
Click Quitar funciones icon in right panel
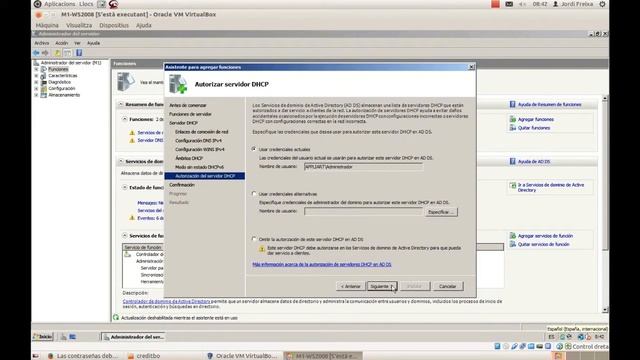coord(513,128)
